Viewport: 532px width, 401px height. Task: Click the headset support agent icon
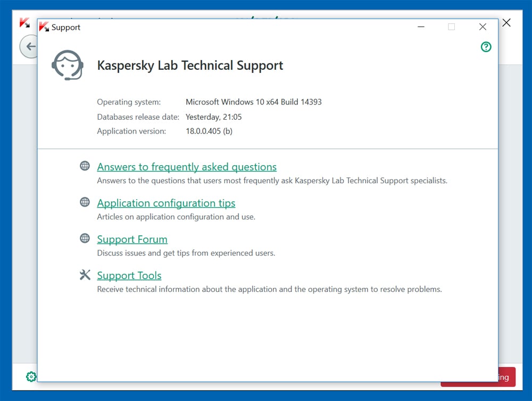[x=68, y=65]
